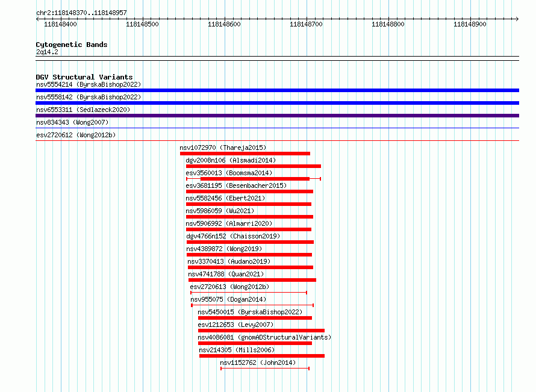Open the nsv4389872 (Wong2019) label
Screen dimensions: 536x392
(x=224, y=249)
